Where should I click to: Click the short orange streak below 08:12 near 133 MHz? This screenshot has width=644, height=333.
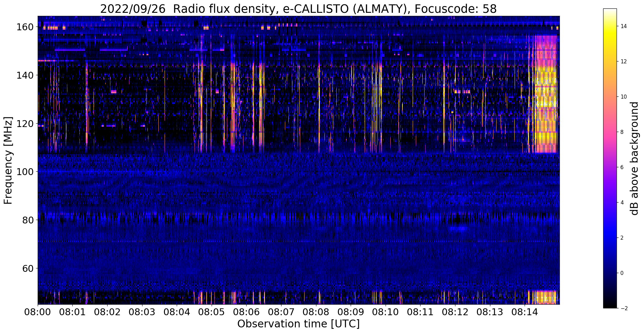point(462,92)
